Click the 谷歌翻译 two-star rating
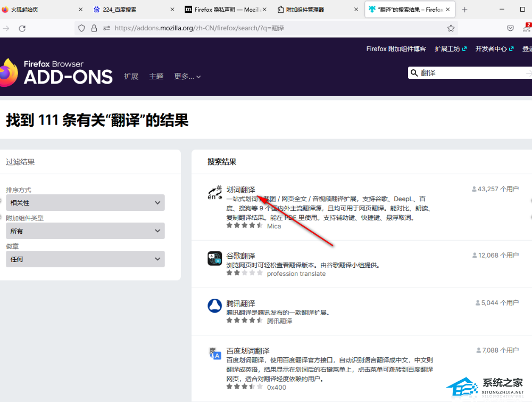The width and height of the screenshot is (532, 402). point(244,273)
